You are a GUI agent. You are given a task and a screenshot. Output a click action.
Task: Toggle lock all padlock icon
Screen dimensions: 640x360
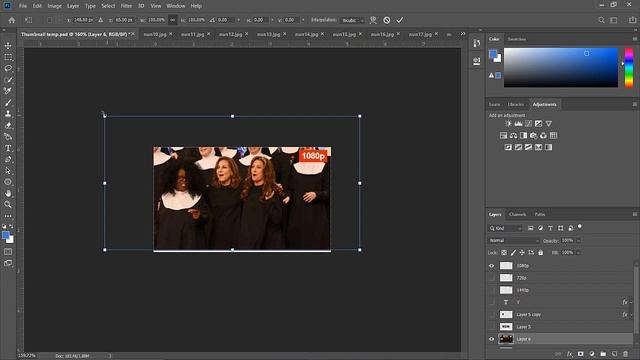pyautogui.click(x=540, y=253)
